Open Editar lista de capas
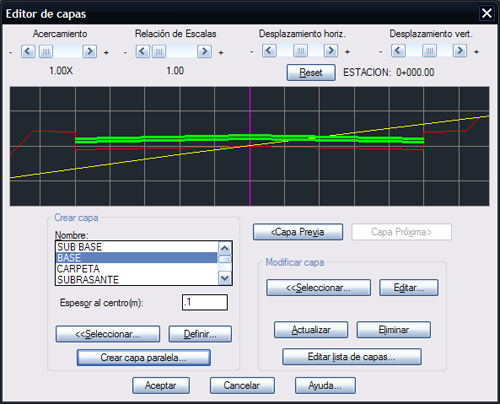The width and height of the screenshot is (500, 404). (352, 357)
